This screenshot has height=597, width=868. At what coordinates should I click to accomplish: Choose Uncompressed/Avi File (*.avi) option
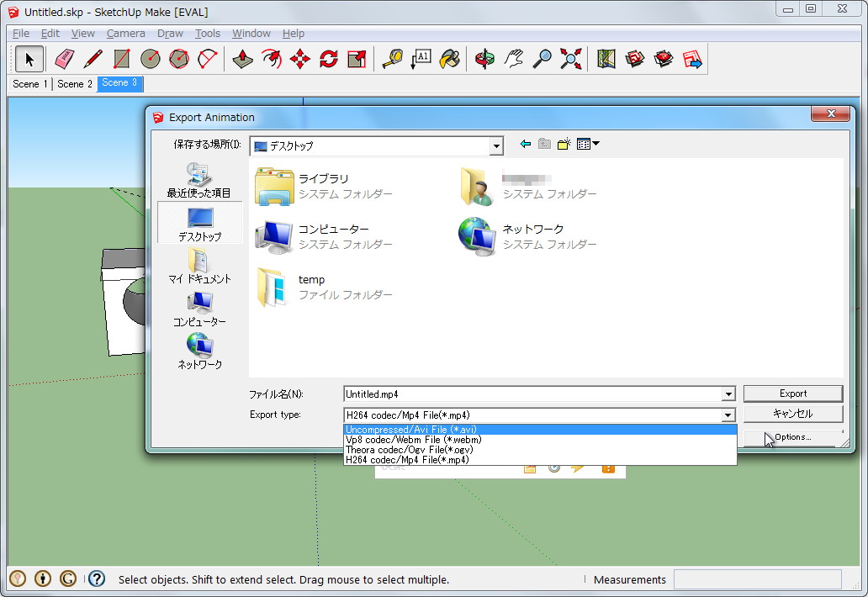(x=540, y=430)
